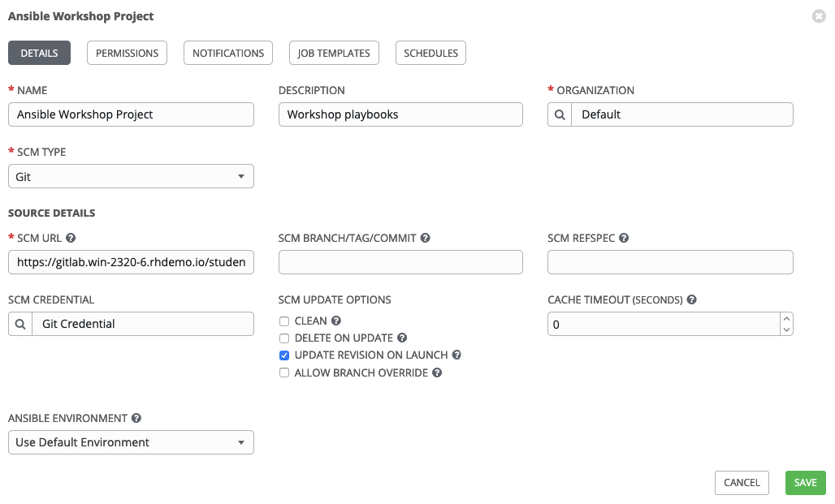Uncheck Update Revision on Launch
Screen dimensions: 835x504
point(284,355)
